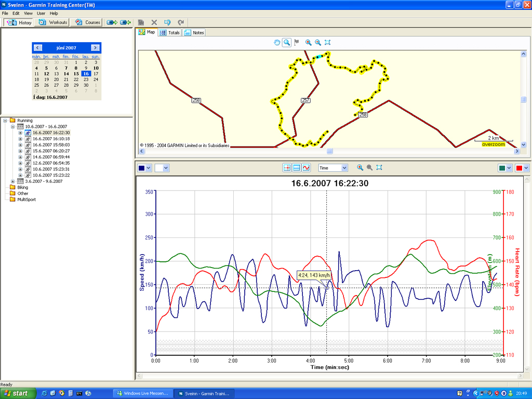Viewport: 532px width, 399px height.
Task: Click the undo icon in toolbar
Action: pos(167,22)
